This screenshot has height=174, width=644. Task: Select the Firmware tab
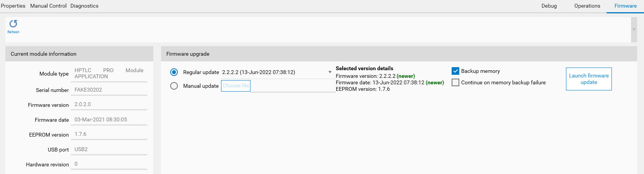[x=625, y=6]
